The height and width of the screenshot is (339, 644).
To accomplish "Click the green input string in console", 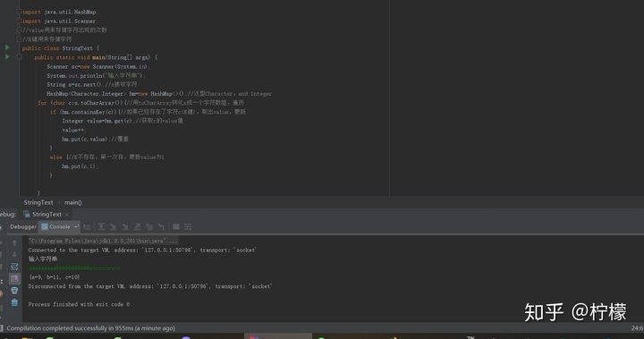I will point(75,268).
